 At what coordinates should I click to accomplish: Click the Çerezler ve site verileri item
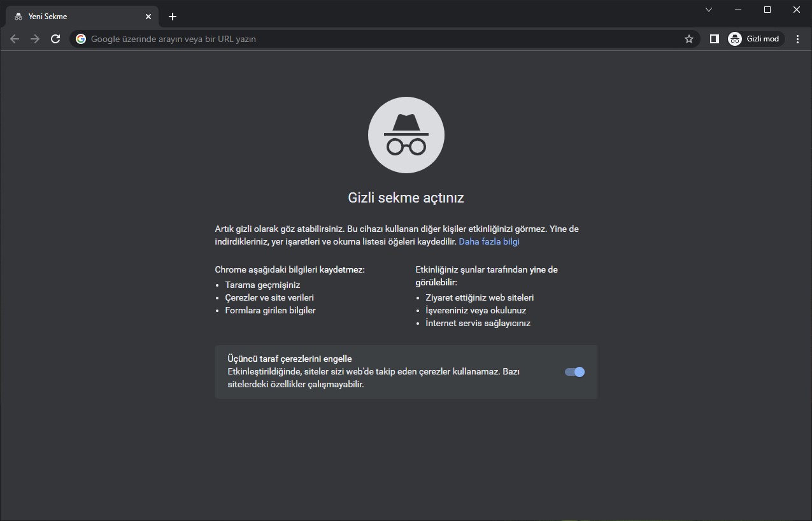point(269,297)
